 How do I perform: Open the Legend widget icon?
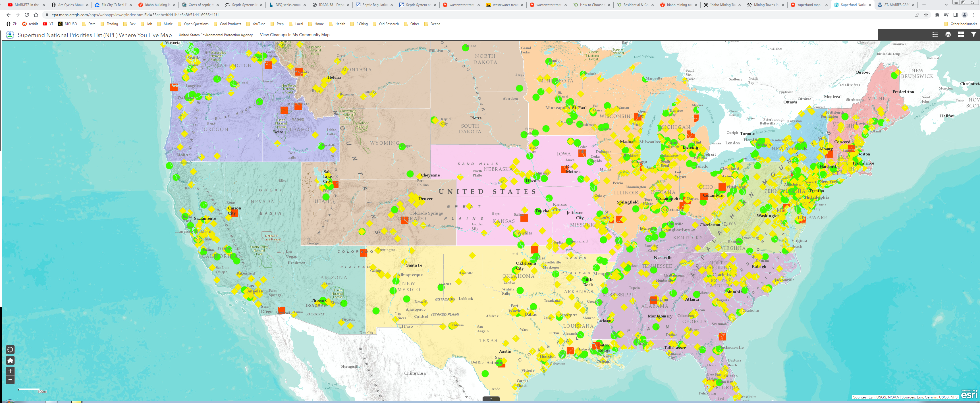point(935,35)
